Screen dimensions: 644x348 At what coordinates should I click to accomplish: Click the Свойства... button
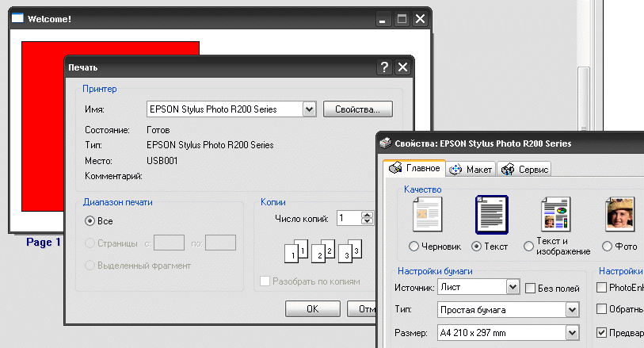point(358,109)
